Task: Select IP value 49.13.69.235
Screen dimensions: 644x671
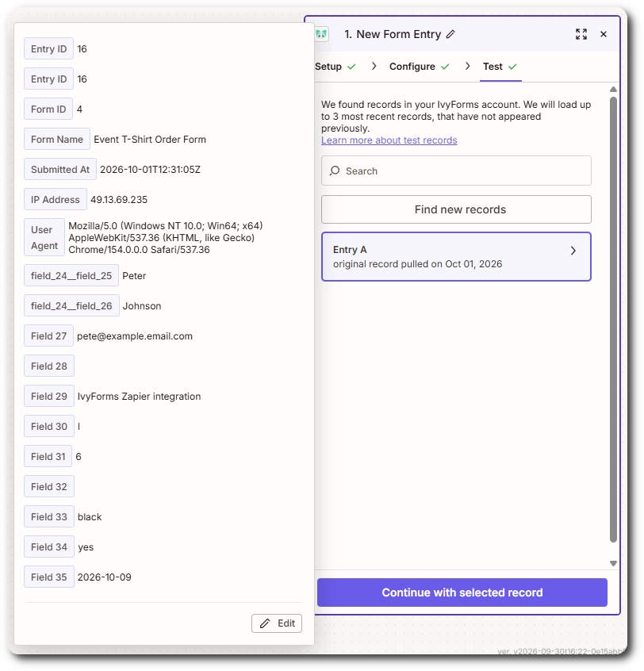Action: (119, 199)
